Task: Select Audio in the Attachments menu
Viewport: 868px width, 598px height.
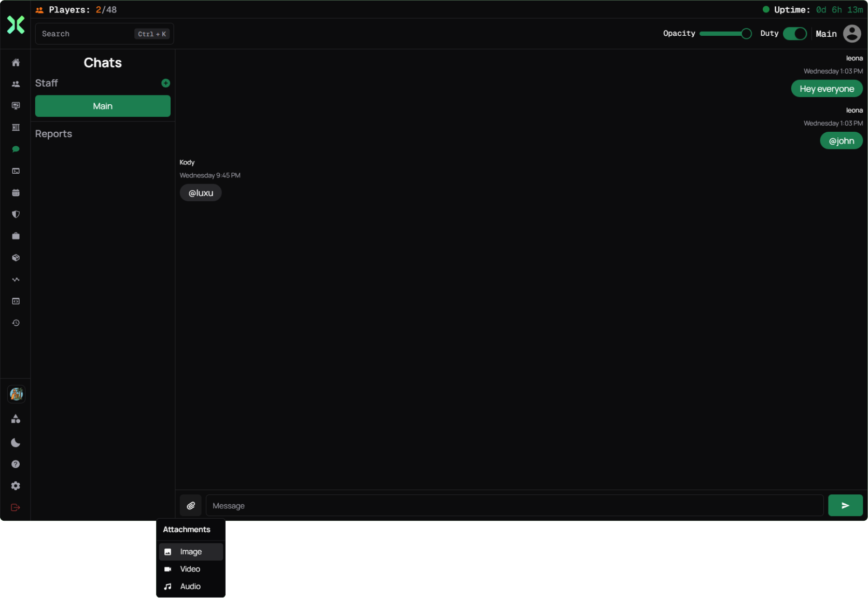Action: (x=190, y=586)
